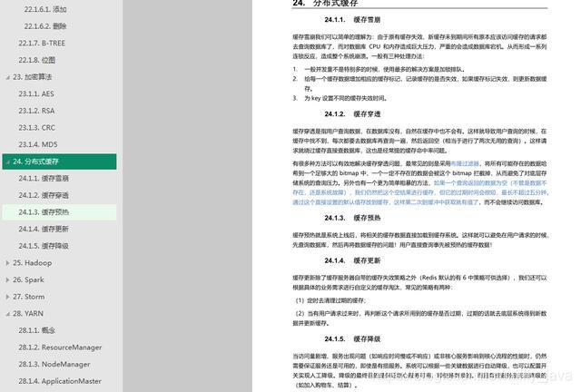Navigate to 24.1.4. 缓存更新 in outline
The height and width of the screenshot is (392, 581).
(x=44, y=229)
